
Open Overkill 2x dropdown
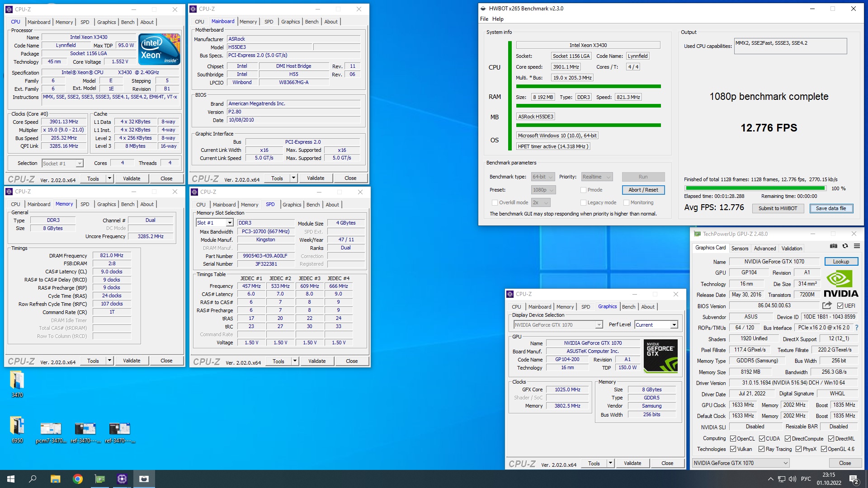click(x=540, y=203)
